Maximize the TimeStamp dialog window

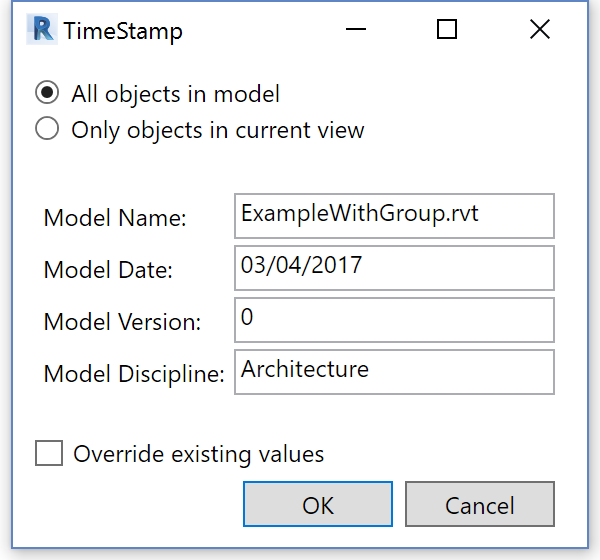[447, 30]
